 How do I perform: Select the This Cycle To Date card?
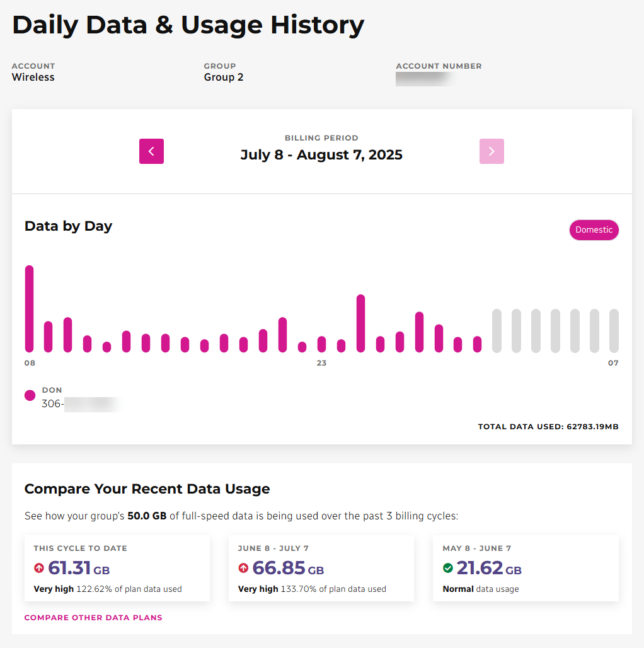coord(117,569)
